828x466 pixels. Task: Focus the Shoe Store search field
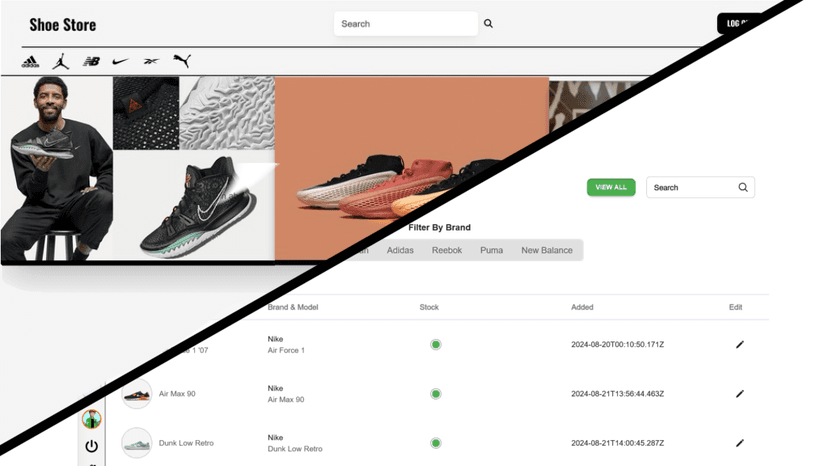coord(406,24)
